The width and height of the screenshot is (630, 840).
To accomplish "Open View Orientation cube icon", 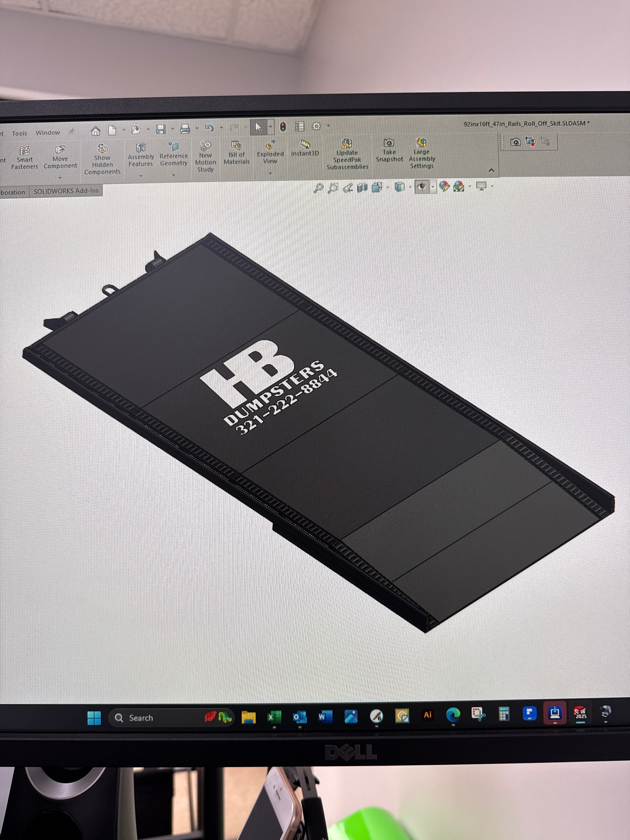I will (x=377, y=187).
